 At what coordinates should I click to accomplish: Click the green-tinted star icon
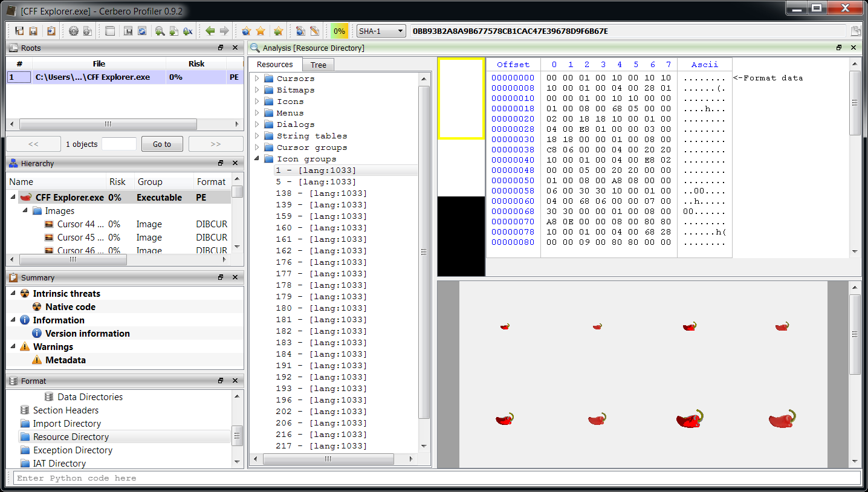pyautogui.click(x=278, y=31)
